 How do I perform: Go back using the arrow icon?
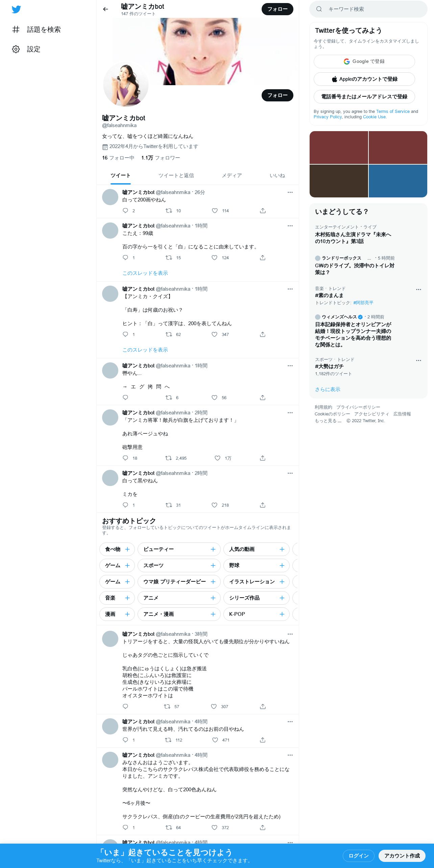[105, 9]
